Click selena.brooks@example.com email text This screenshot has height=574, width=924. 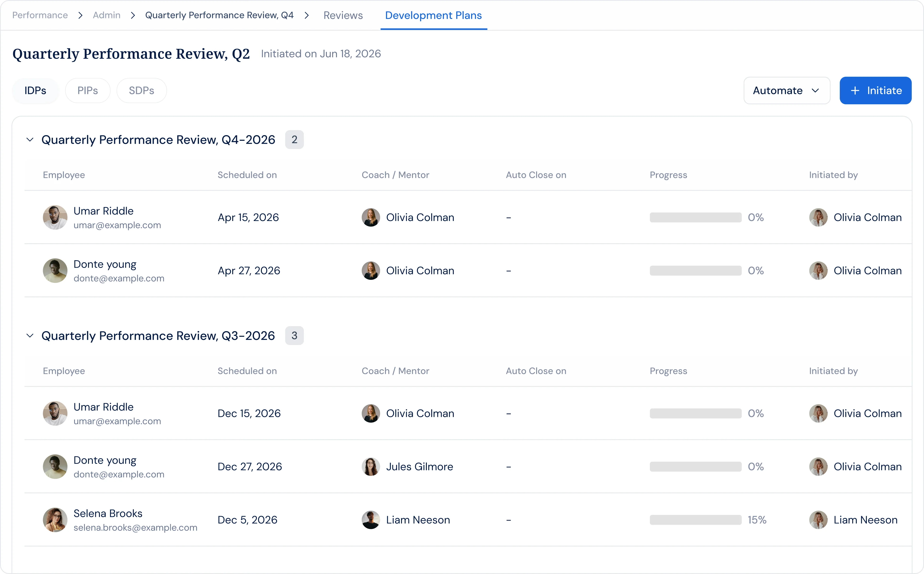[x=136, y=528]
